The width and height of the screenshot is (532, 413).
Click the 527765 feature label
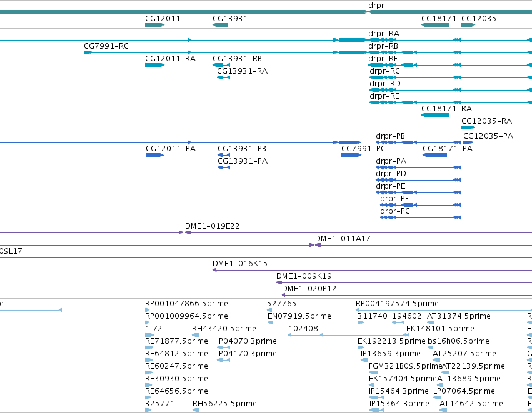click(281, 304)
